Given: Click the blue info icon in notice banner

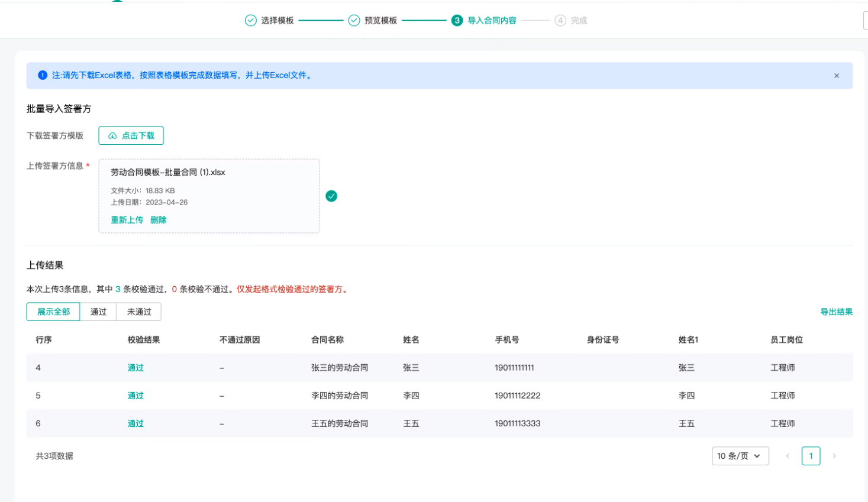Looking at the screenshot, I should tap(43, 75).
